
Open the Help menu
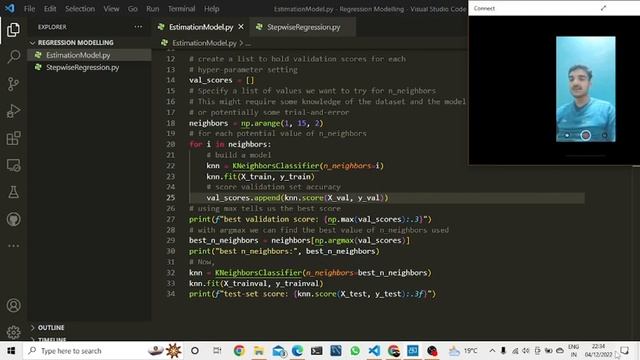point(211,9)
